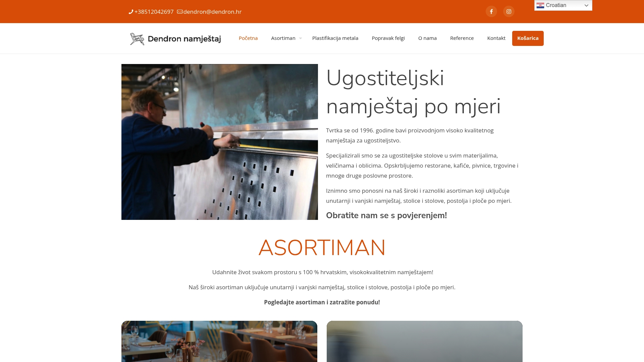Open the Facebook page icon
Image resolution: width=644 pixels, height=362 pixels.
point(491,11)
